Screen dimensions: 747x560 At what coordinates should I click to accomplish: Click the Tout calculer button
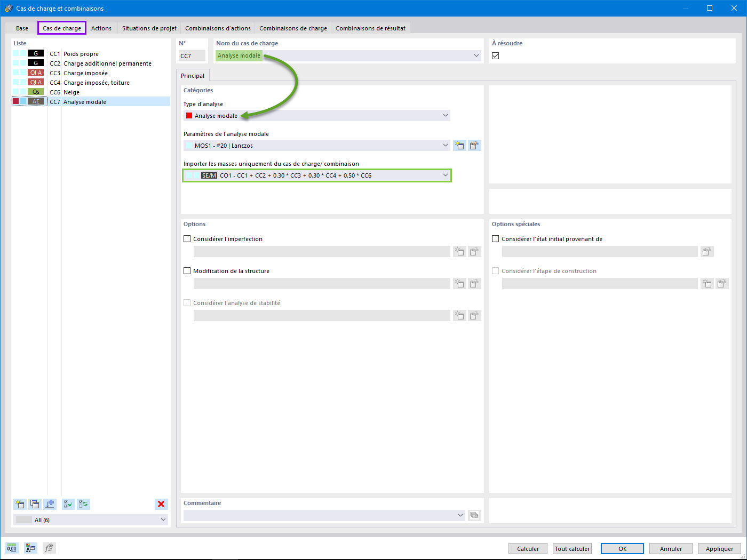(x=572, y=549)
